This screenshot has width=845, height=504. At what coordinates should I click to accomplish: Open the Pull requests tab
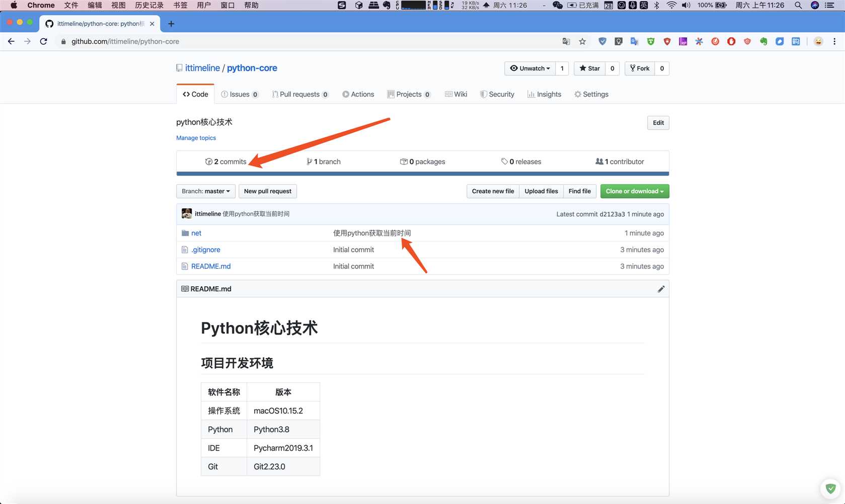tap(300, 94)
